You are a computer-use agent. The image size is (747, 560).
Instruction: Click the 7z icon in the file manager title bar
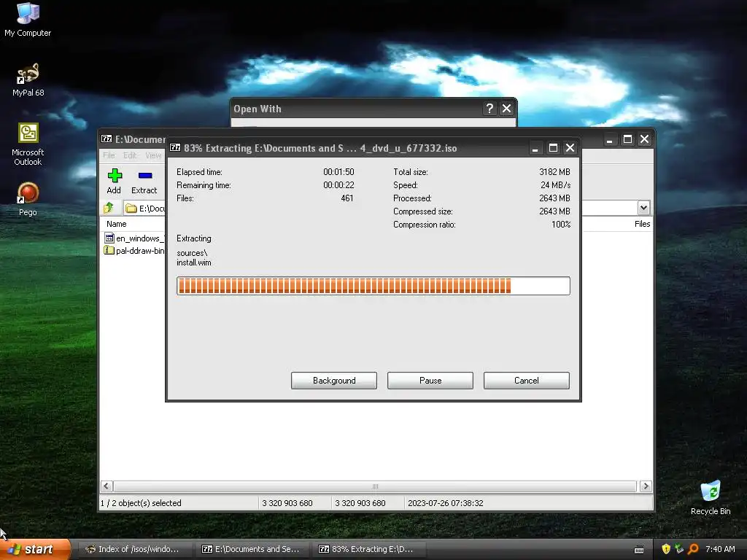tap(107, 139)
